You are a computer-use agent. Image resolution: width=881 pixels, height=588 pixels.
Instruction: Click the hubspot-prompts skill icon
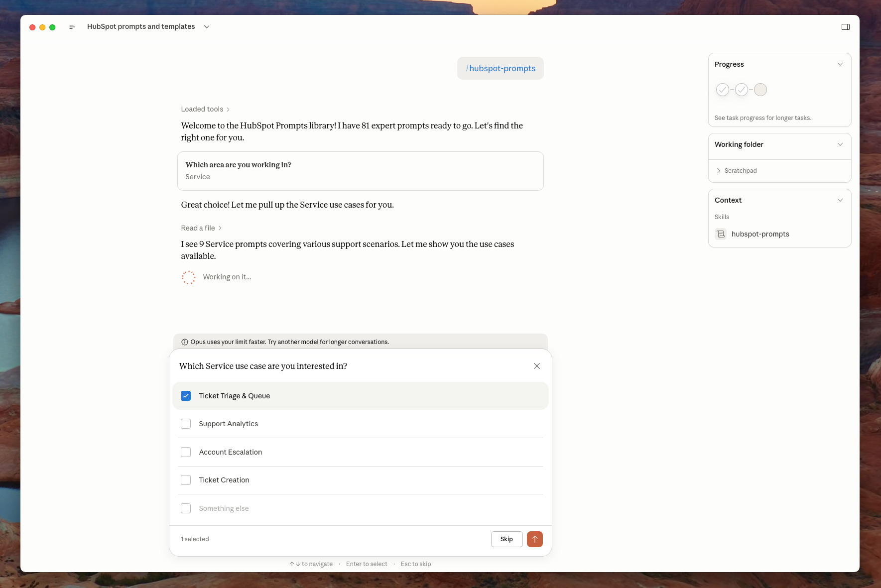click(x=721, y=234)
